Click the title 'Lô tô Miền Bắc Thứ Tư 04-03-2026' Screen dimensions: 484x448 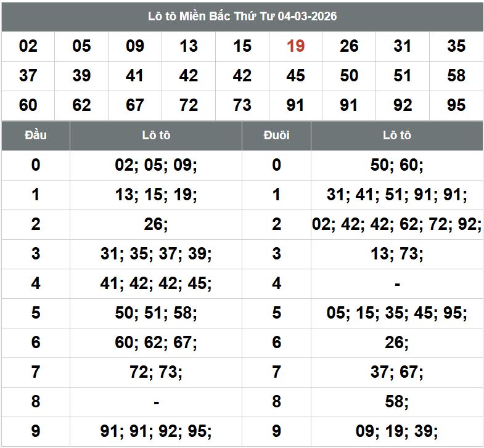(x=242, y=16)
